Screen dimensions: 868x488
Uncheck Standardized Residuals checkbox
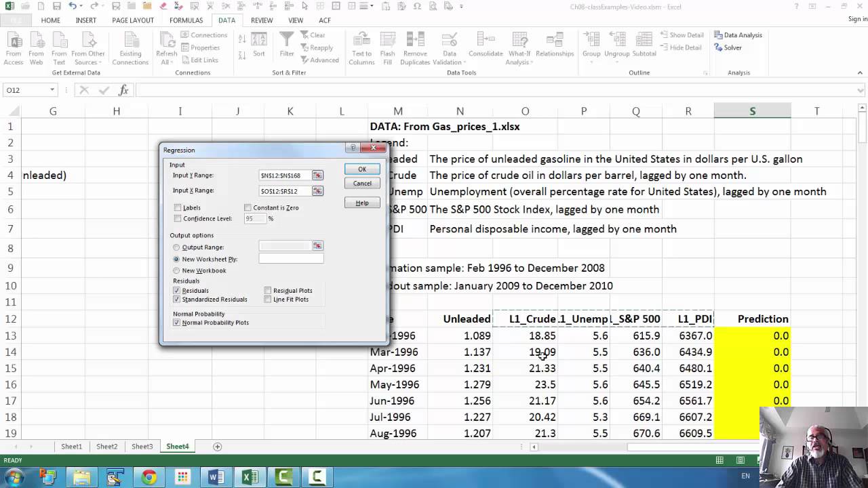(x=177, y=299)
